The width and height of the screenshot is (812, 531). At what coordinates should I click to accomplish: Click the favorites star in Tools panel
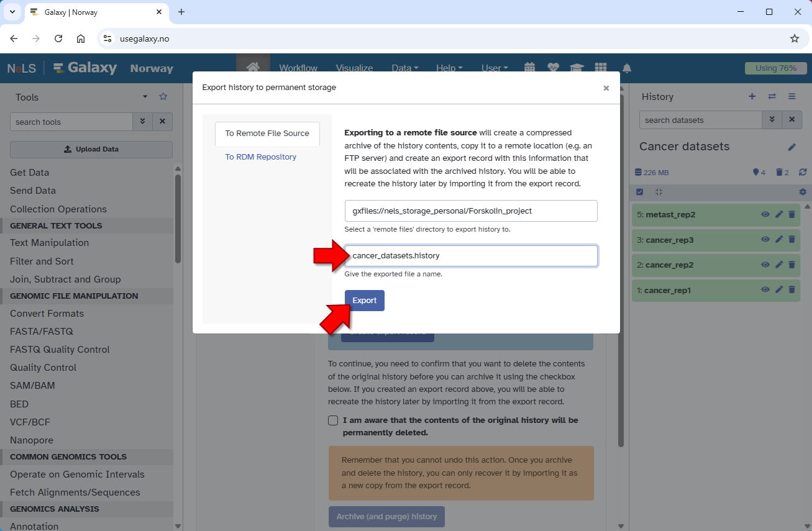click(x=163, y=96)
